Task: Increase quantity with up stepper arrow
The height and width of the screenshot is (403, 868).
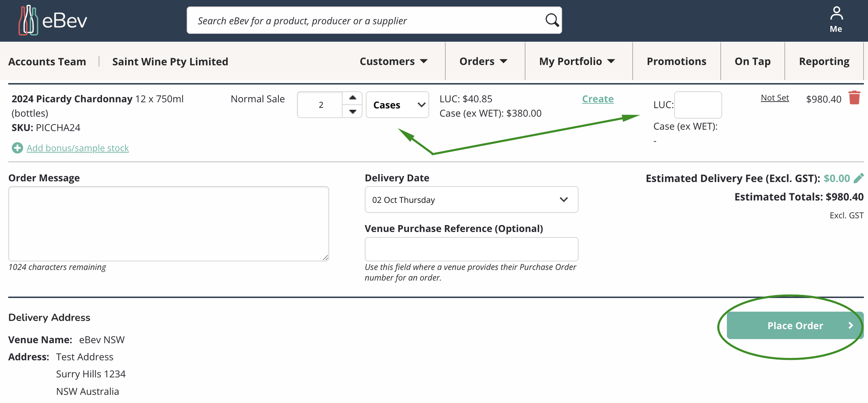Action: point(352,98)
